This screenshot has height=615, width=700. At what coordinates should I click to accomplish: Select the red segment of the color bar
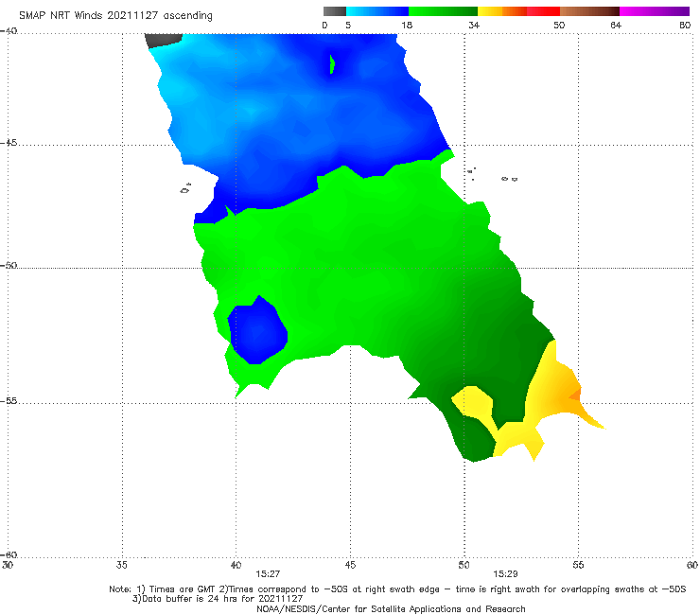543,11
